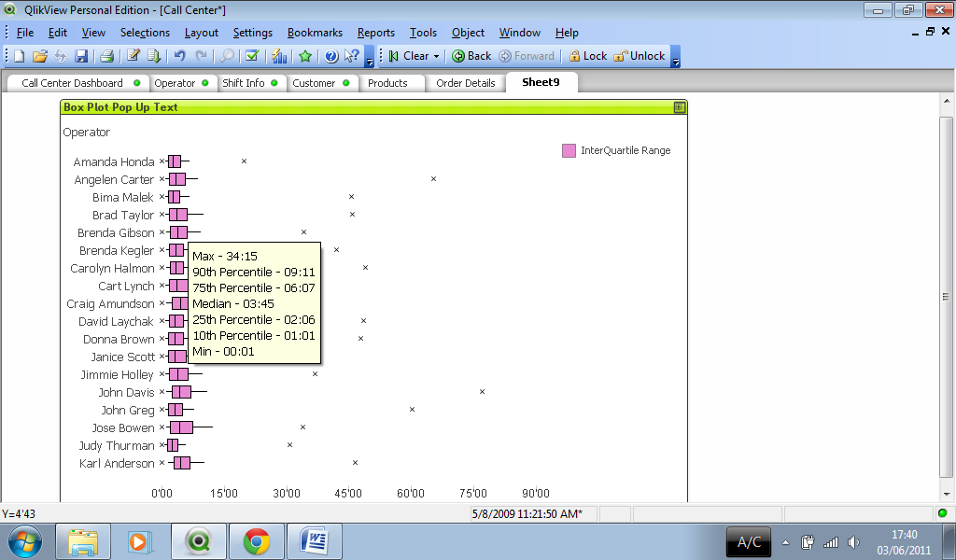Open the Selections menu
The width and height of the screenshot is (956, 560).
coord(145,33)
